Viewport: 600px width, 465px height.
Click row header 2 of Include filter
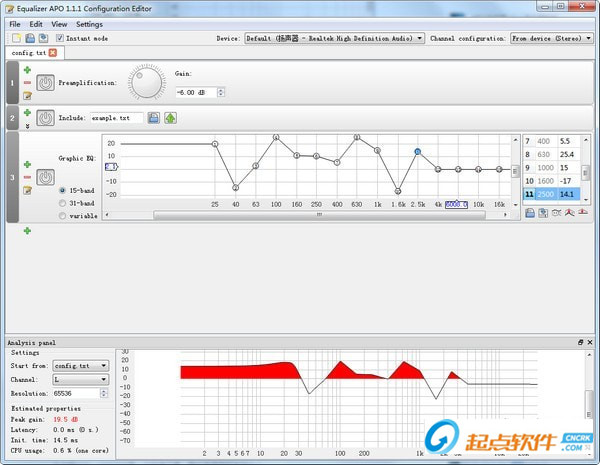pyautogui.click(x=12, y=118)
